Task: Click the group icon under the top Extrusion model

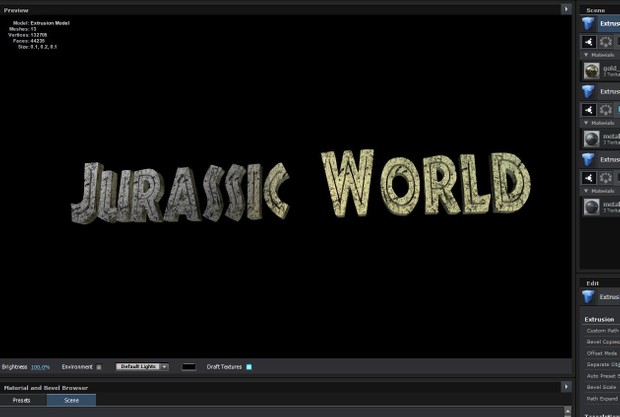Action: tap(589, 42)
